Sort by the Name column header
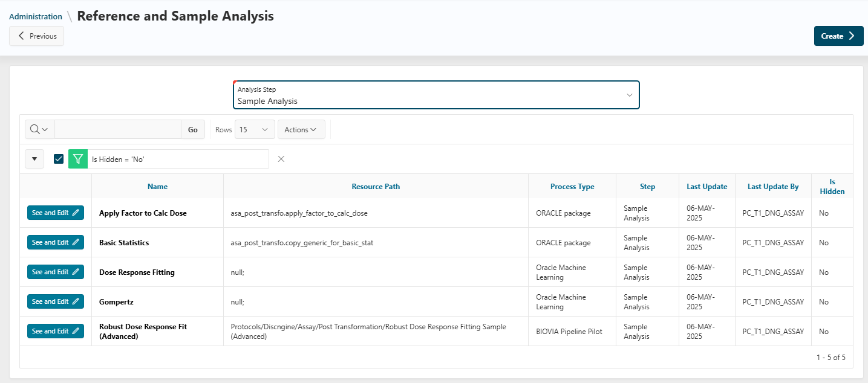Image resolution: width=868 pixels, height=383 pixels. coord(157,187)
